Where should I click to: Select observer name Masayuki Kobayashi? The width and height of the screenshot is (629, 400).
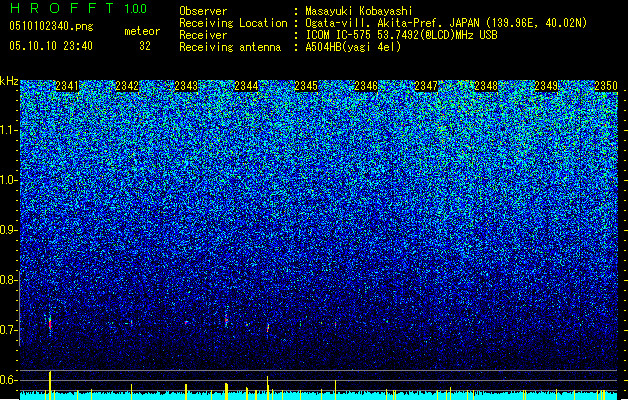(x=359, y=11)
